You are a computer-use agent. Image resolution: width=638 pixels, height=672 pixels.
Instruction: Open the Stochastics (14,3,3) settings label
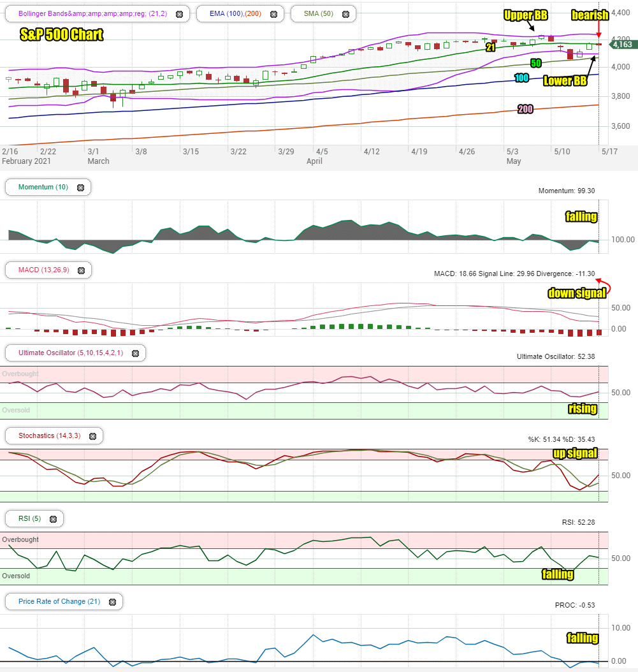(x=49, y=435)
